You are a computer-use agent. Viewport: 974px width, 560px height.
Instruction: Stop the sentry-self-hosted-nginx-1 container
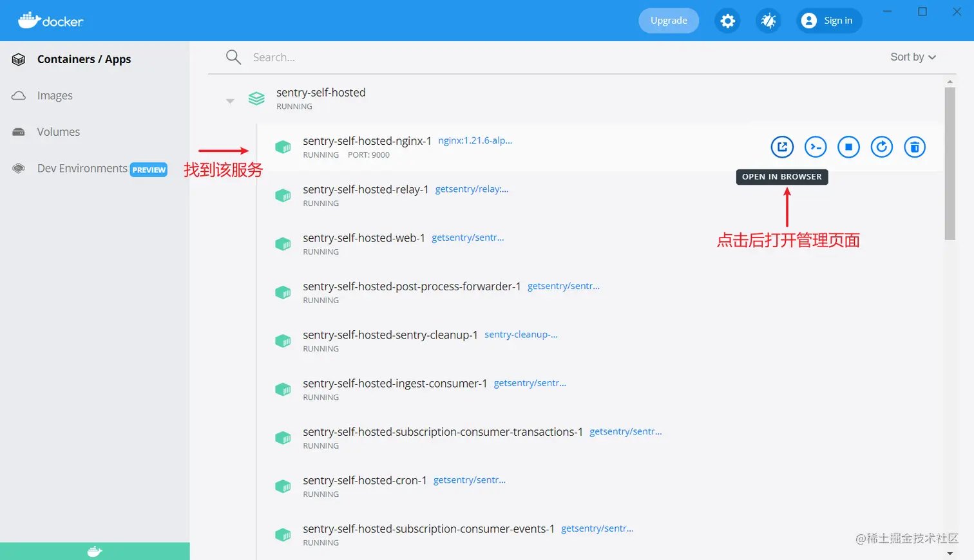pos(848,147)
